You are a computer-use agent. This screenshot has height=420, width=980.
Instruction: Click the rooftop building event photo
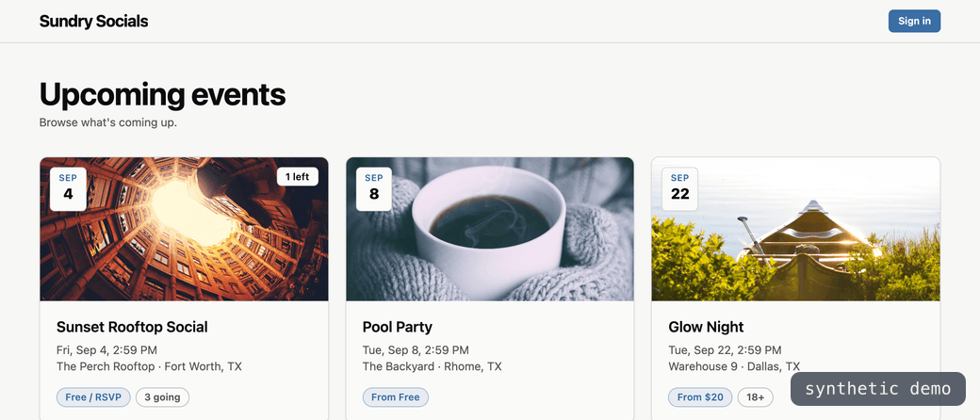click(184, 230)
